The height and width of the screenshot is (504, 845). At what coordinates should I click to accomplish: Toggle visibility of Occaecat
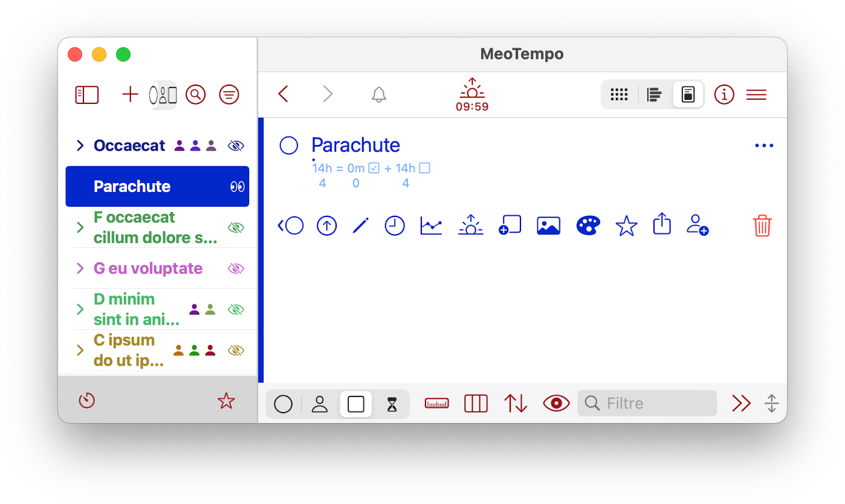pos(236,146)
